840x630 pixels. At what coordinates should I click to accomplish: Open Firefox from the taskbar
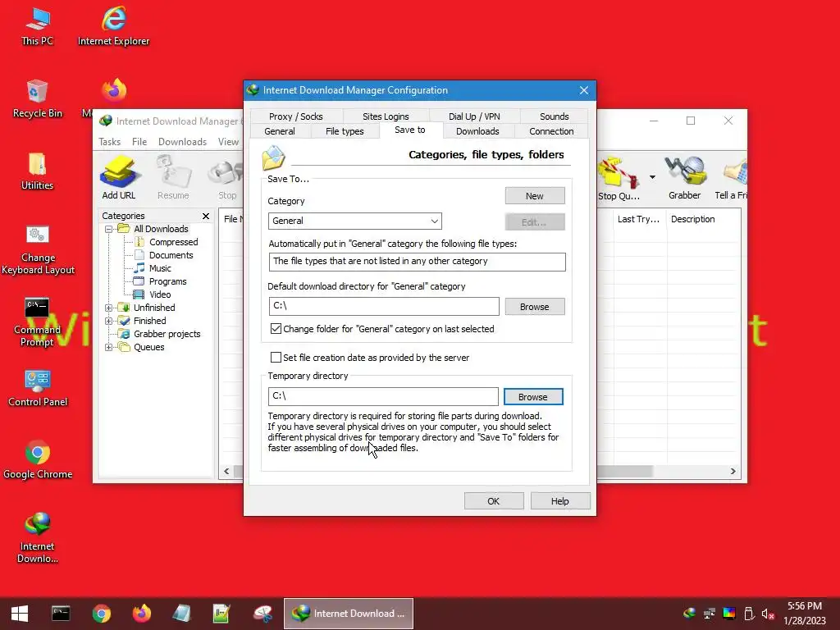pyautogui.click(x=142, y=614)
